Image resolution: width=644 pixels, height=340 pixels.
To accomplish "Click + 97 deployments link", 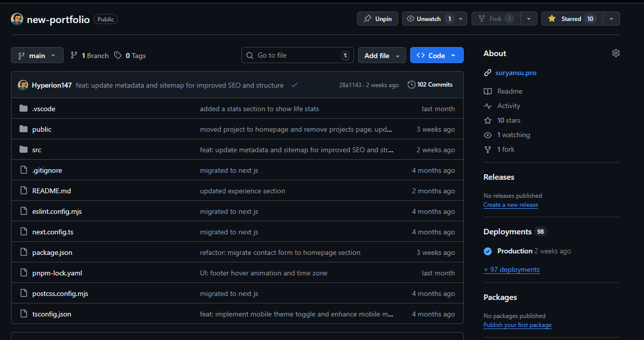I will (511, 270).
